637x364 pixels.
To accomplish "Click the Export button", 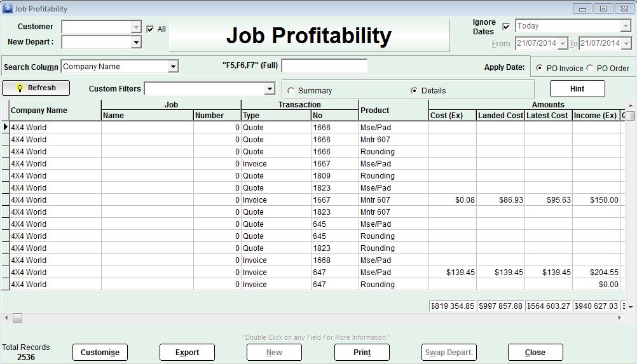I will point(187,353).
